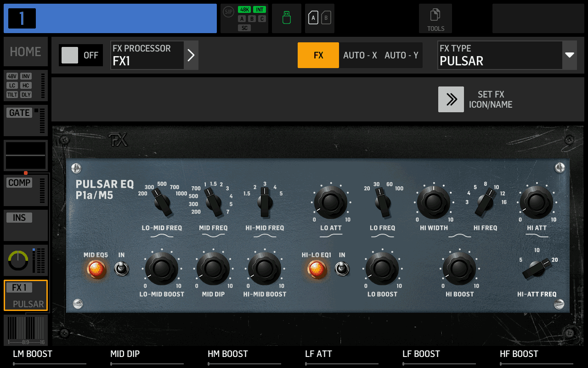Flip the HI-LO EQ1 IN toggle switch
The width and height of the screenshot is (588, 368).
pos(342,268)
